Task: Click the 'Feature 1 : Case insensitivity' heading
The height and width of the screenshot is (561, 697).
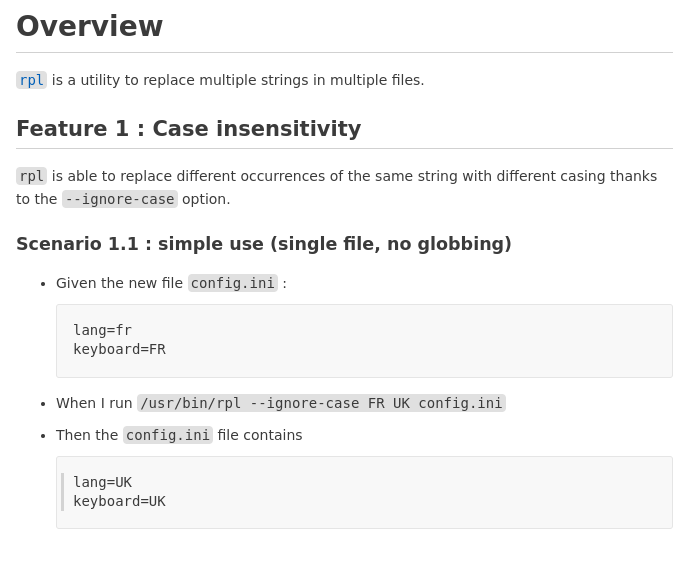Action: point(188,129)
